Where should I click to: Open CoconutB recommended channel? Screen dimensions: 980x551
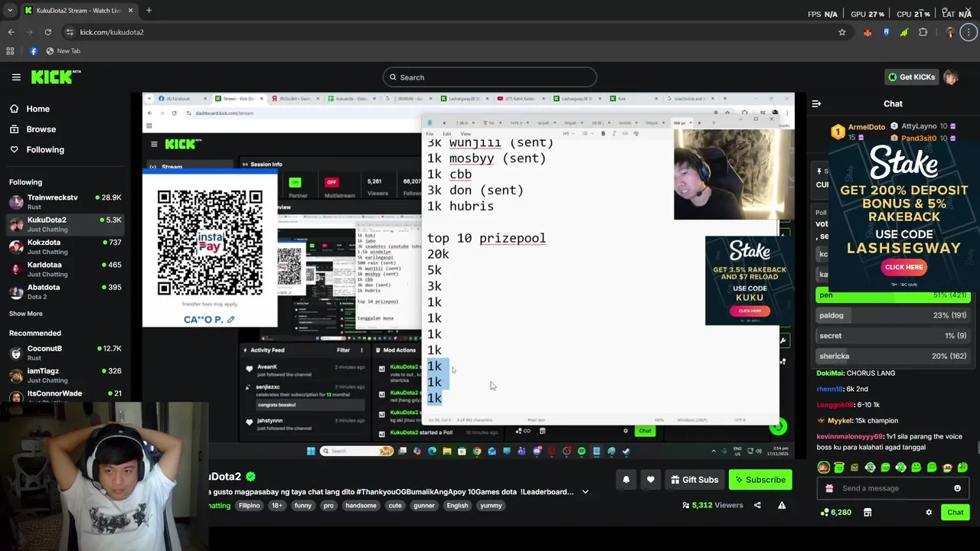pyautogui.click(x=65, y=353)
